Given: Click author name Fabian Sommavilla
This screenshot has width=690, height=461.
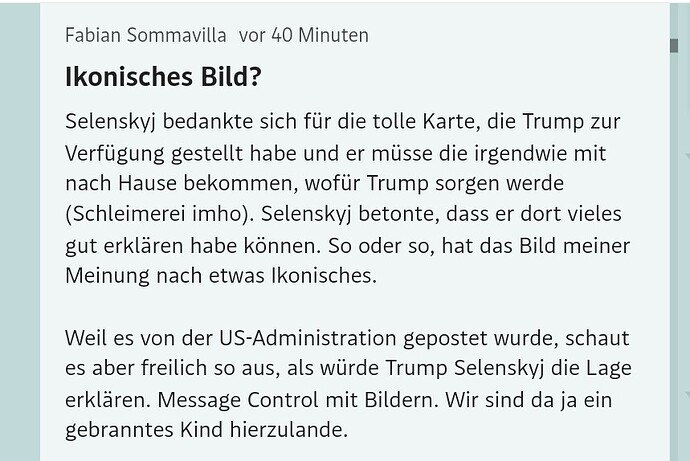Looking at the screenshot, I should pyautogui.click(x=145, y=35).
